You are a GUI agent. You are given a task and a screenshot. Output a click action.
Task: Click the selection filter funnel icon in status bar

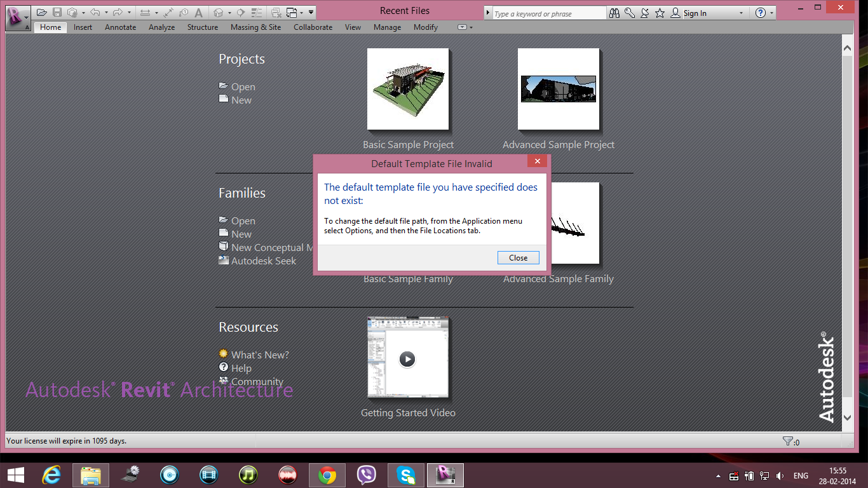pos(788,441)
